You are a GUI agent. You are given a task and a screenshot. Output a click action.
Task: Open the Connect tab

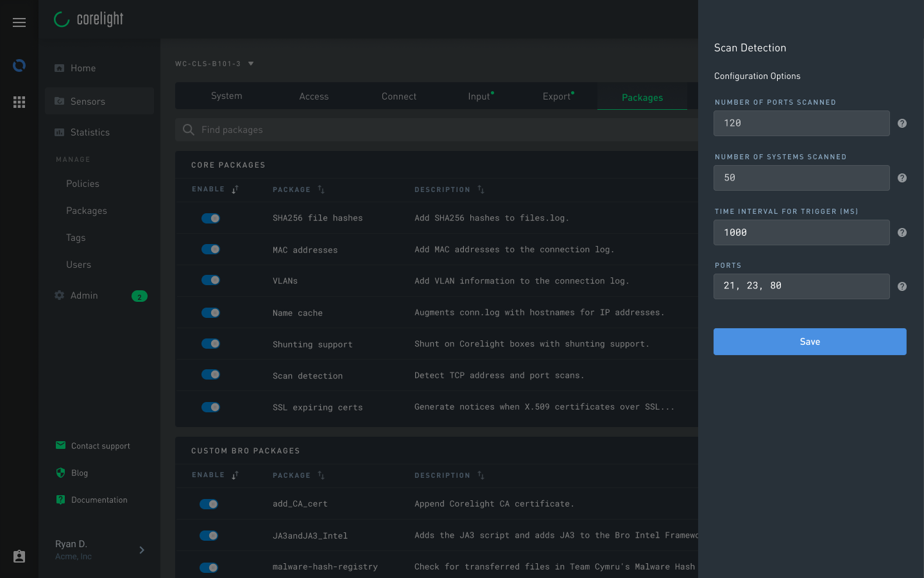(398, 96)
